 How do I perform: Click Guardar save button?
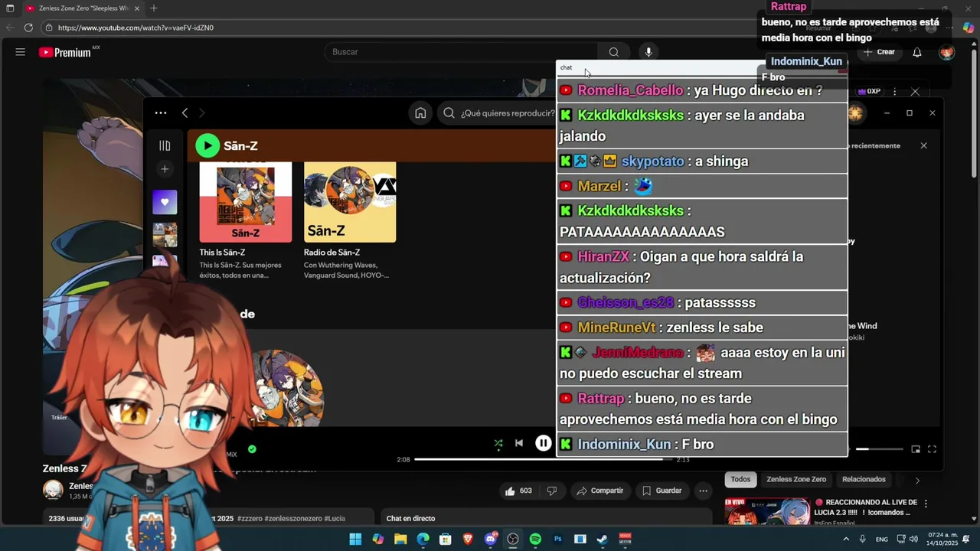click(x=661, y=491)
